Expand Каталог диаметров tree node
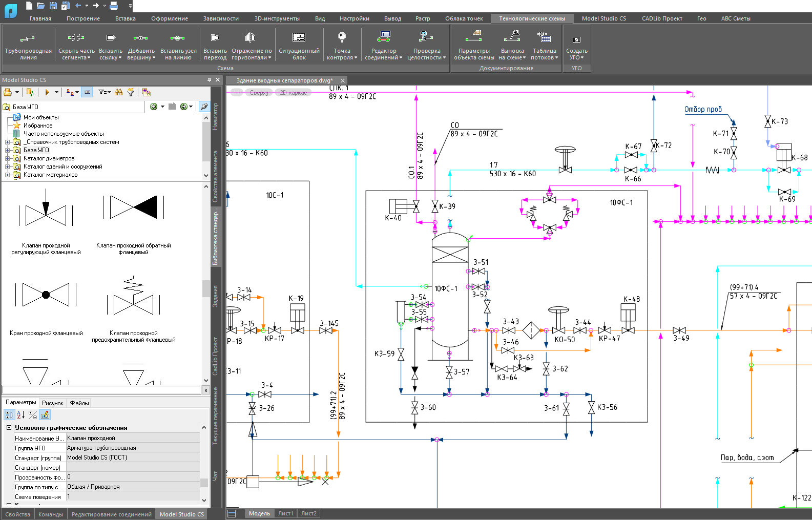 pyautogui.click(x=8, y=158)
